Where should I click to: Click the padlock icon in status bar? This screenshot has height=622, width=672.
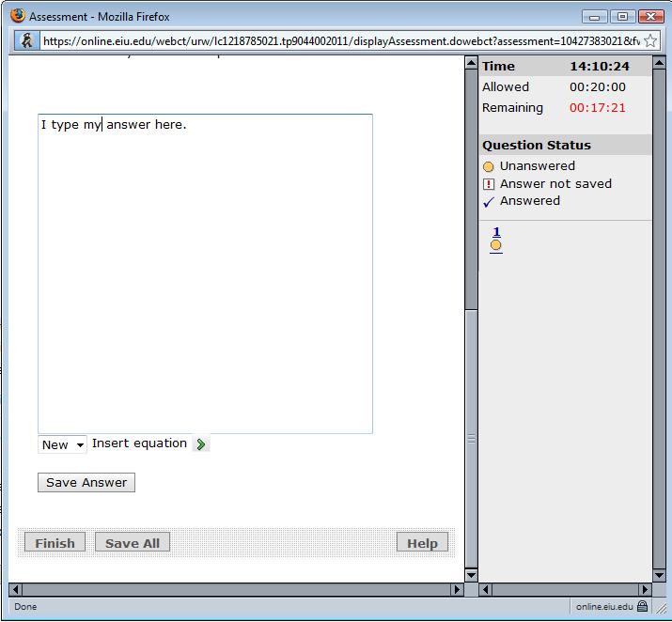643,607
